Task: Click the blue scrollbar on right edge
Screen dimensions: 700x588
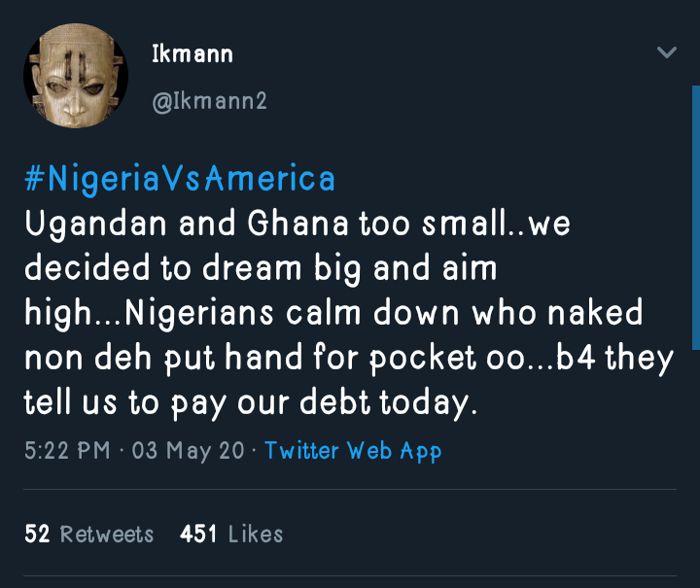Action: pos(695,214)
